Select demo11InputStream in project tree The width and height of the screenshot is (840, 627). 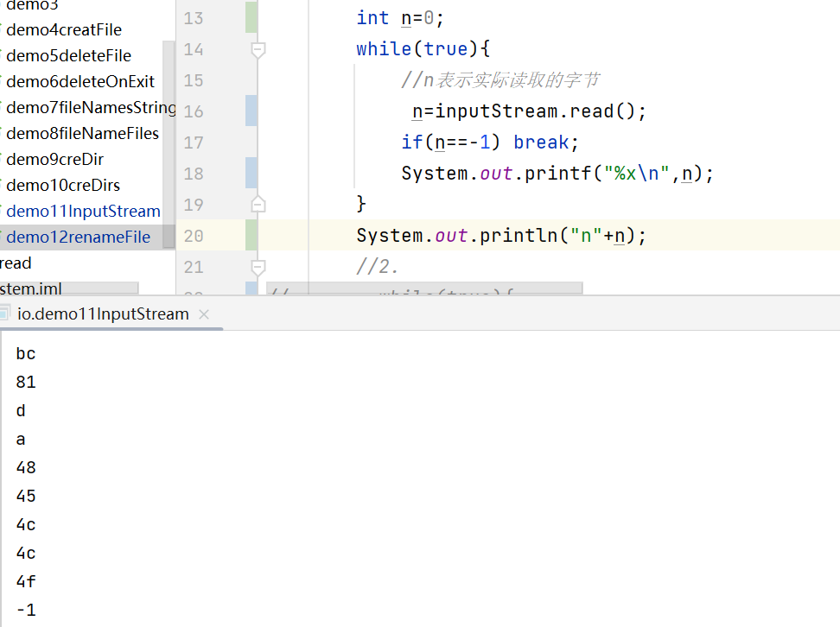point(83,212)
